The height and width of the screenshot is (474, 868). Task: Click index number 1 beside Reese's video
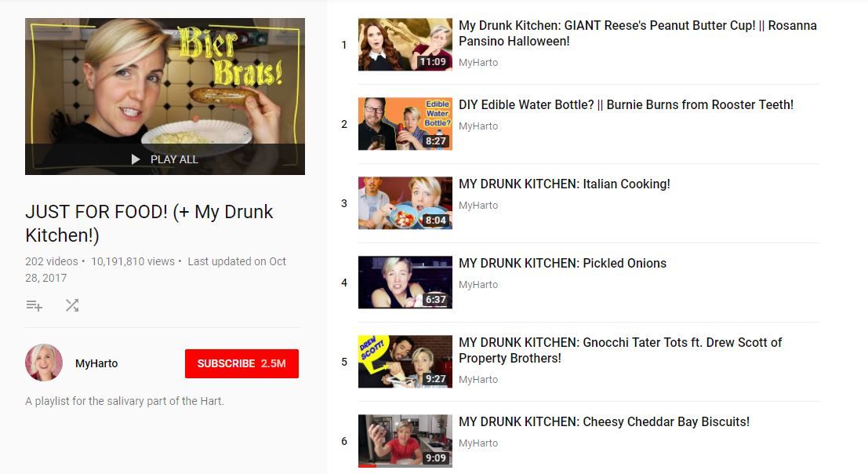point(343,45)
